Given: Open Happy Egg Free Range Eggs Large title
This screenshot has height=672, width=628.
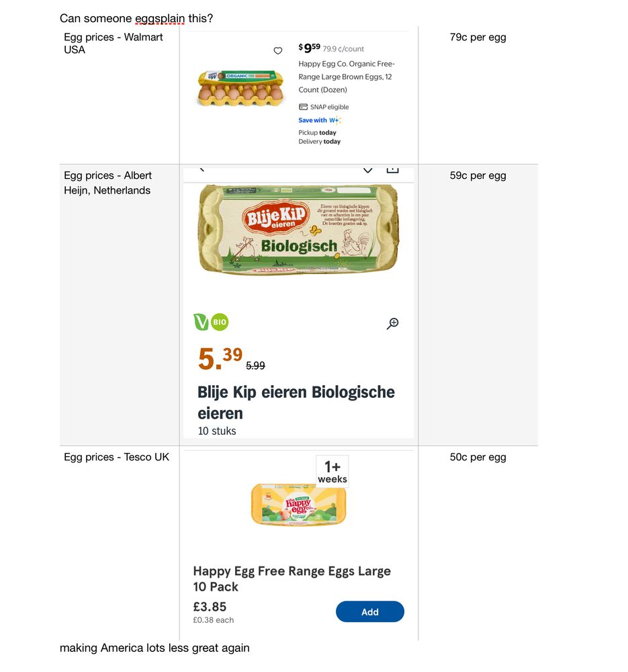Looking at the screenshot, I should pos(291,579).
